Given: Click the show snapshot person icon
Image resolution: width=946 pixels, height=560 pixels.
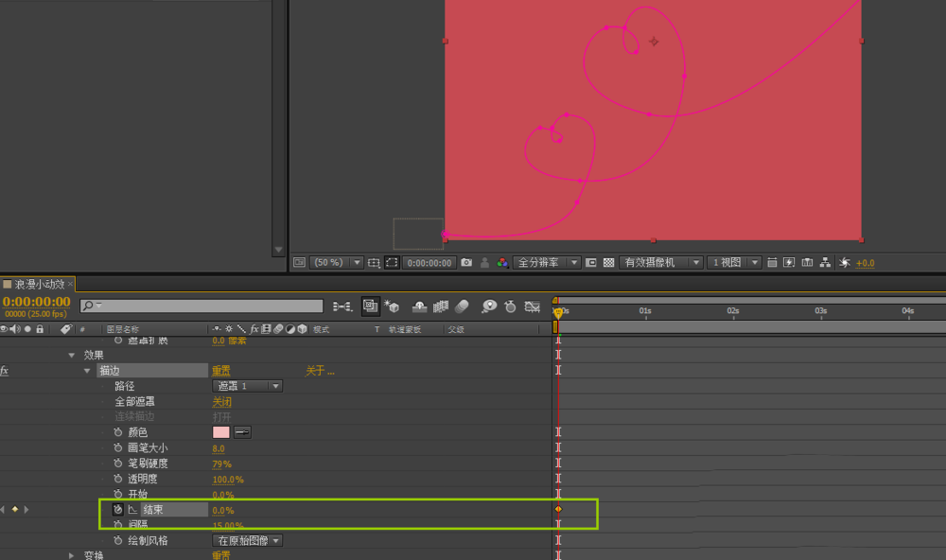Looking at the screenshot, I should click(484, 263).
